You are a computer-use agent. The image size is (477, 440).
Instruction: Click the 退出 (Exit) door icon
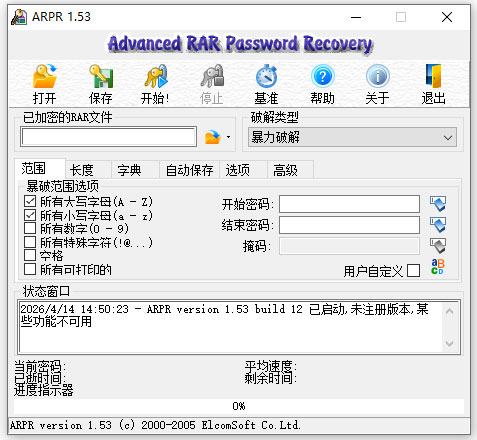click(433, 76)
